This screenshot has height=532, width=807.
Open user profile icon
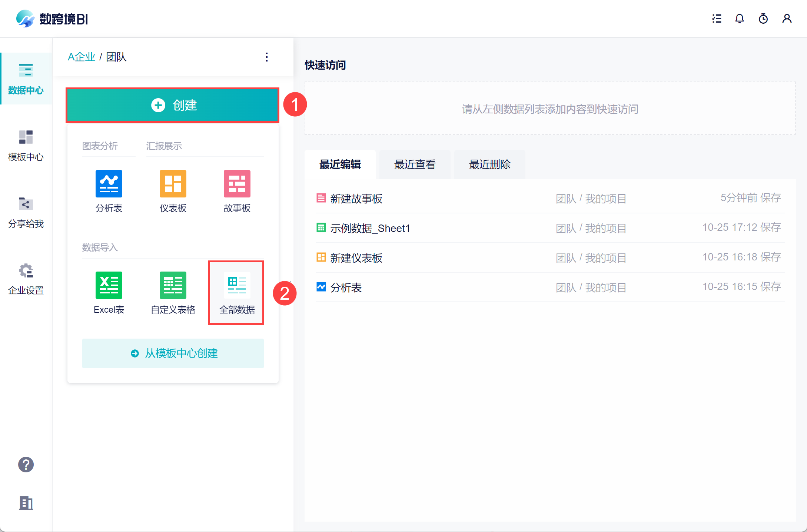[787, 19]
